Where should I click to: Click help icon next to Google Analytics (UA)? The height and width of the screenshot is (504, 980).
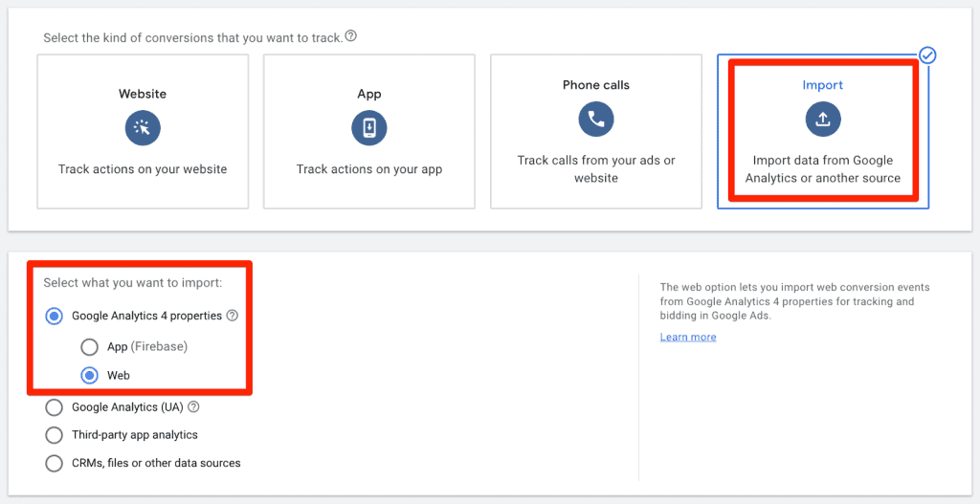pos(193,407)
